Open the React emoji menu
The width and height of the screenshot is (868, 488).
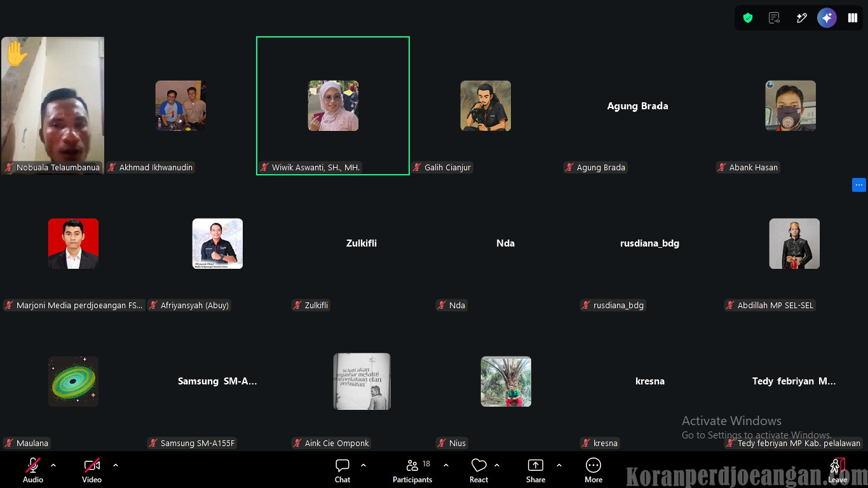coord(479,471)
